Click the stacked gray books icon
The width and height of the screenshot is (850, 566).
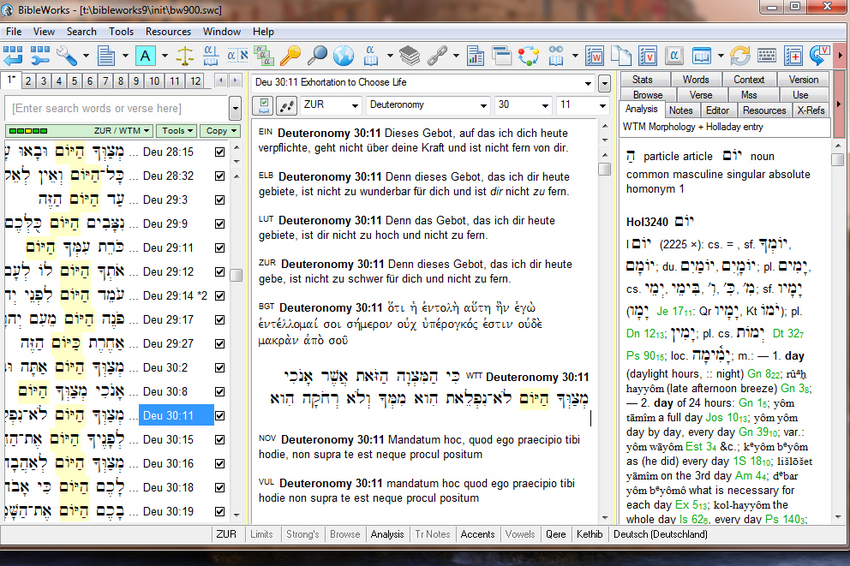410,55
